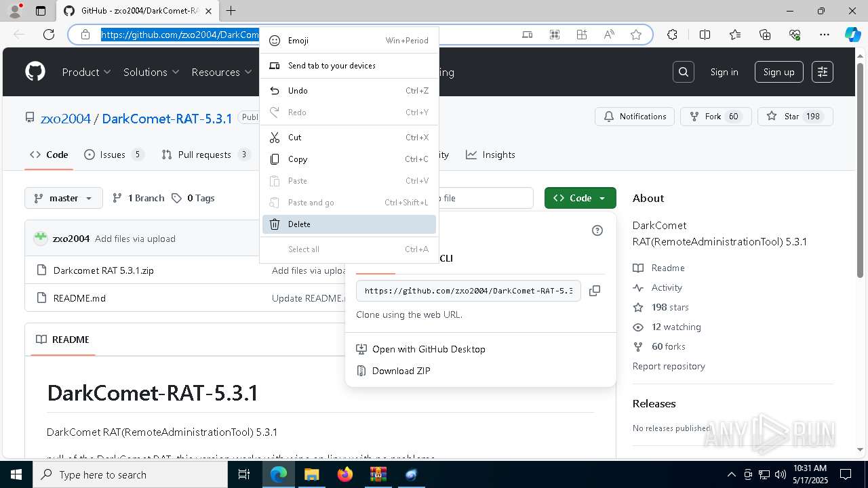Toggle Split screen in Edge toolbar

(705, 35)
